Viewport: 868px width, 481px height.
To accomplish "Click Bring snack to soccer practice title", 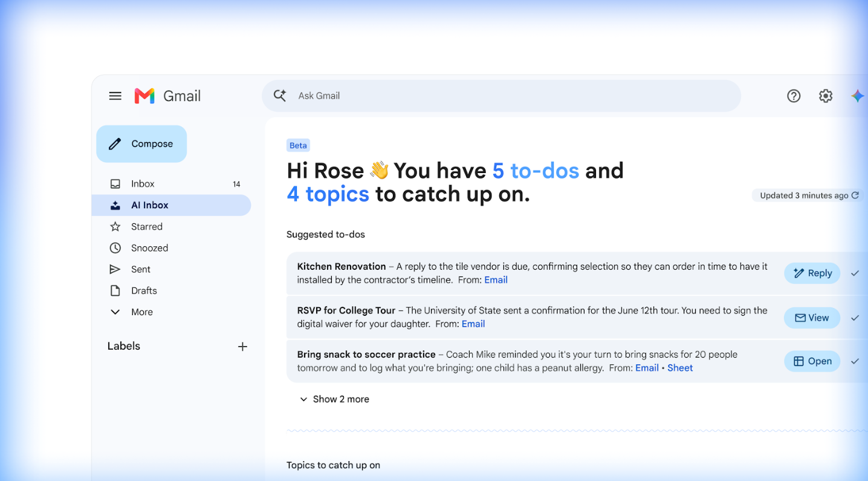I will 366,355.
